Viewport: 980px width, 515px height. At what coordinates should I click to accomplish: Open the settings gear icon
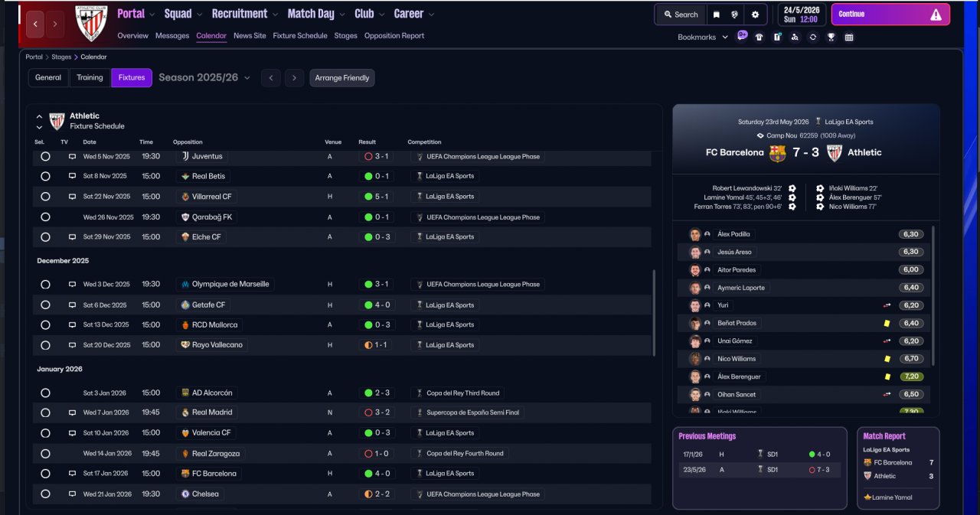[755, 15]
